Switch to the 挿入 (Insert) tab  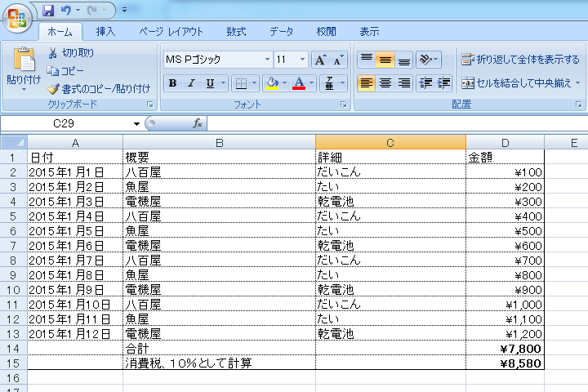pyautogui.click(x=105, y=32)
